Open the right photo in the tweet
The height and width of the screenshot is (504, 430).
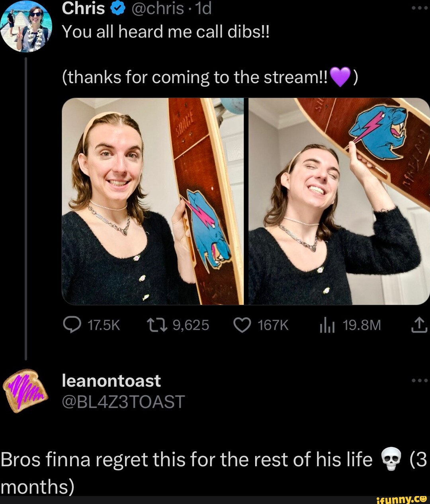point(339,201)
